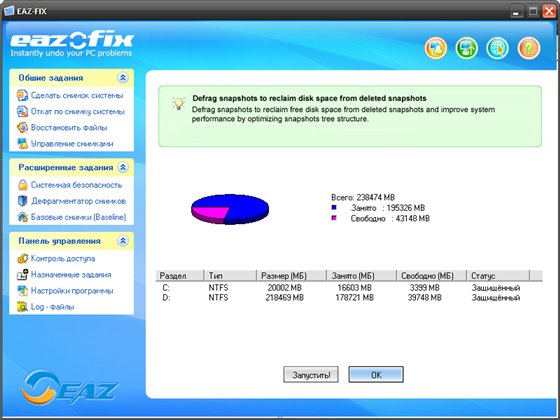560x420 pixels.
Task: Click the blue 'Занято' legend swatch
Action: pyautogui.click(x=334, y=208)
